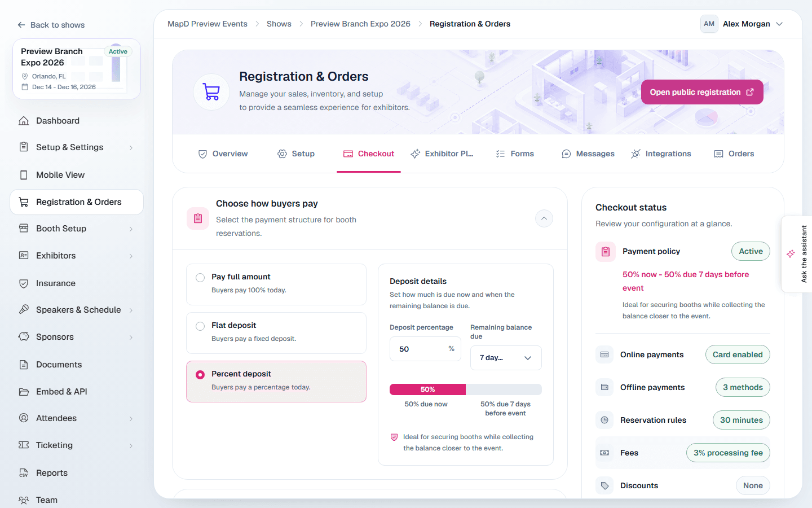Click the Mobile View phone icon
Viewport: 812px width, 508px height.
(24, 175)
